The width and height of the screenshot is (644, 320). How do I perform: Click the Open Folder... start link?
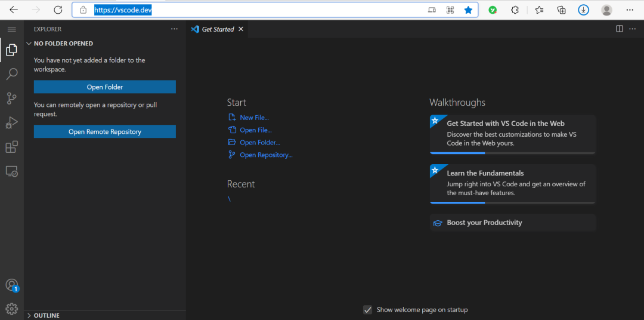260,143
